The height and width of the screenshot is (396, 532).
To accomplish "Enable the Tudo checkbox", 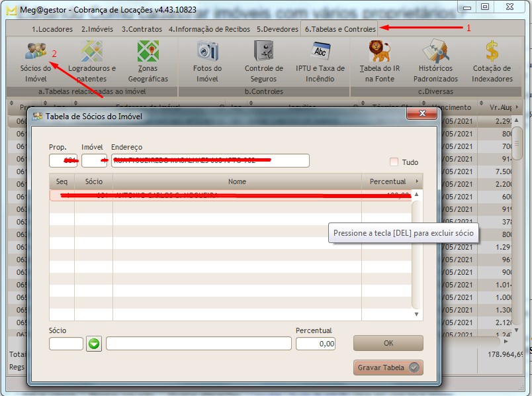I will click(394, 162).
